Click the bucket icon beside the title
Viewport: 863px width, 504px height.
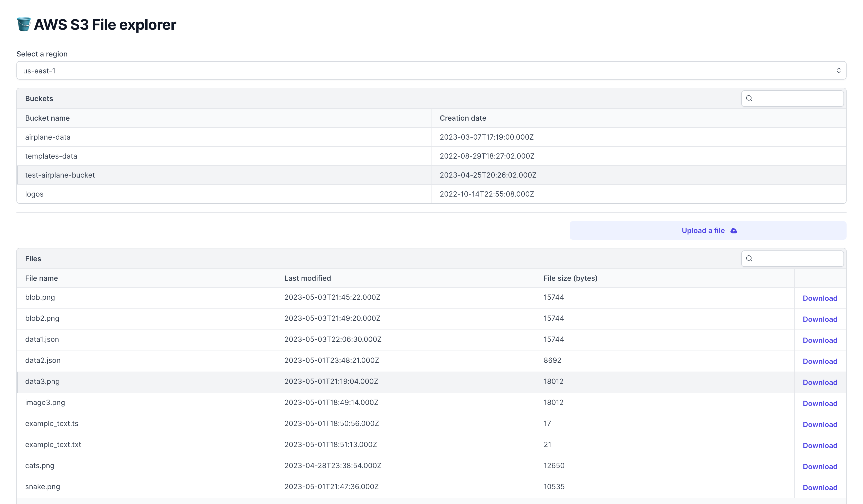(24, 24)
